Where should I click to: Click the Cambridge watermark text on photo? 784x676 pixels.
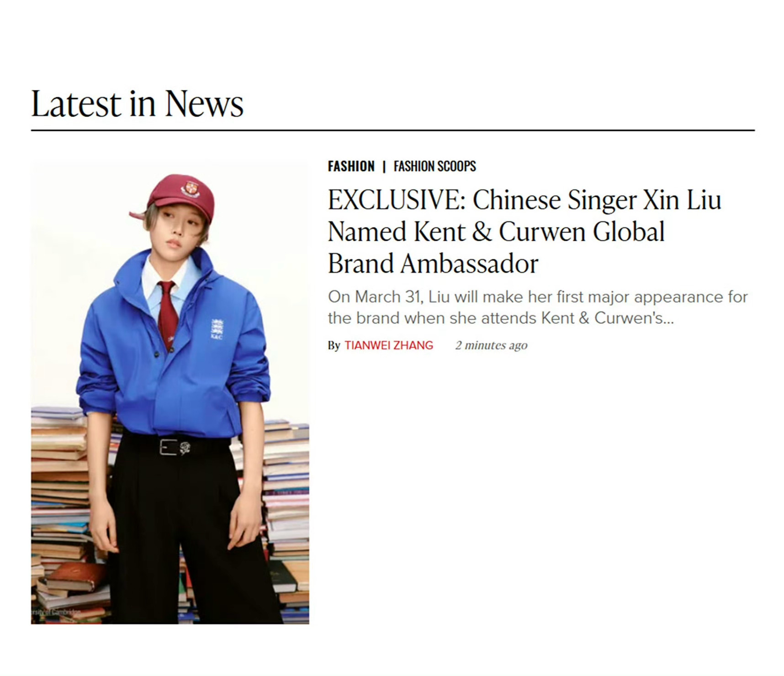coord(56,612)
